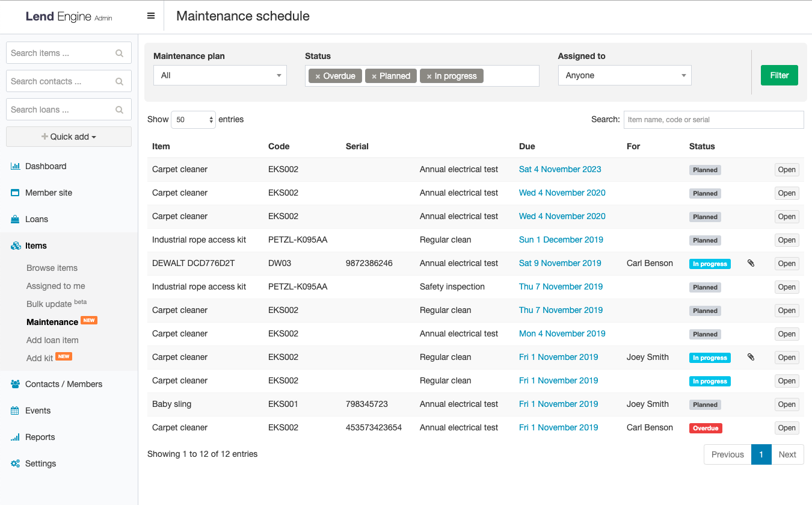The width and height of the screenshot is (812, 505).
Task: Expand the Quick add dropdown
Action: click(x=69, y=137)
